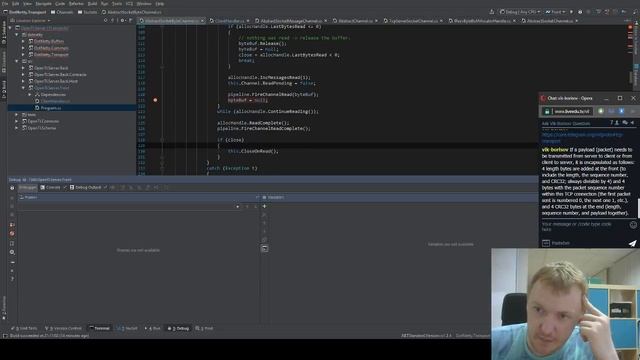Click the hide Solution Explorer panel icon

(x=131, y=20)
